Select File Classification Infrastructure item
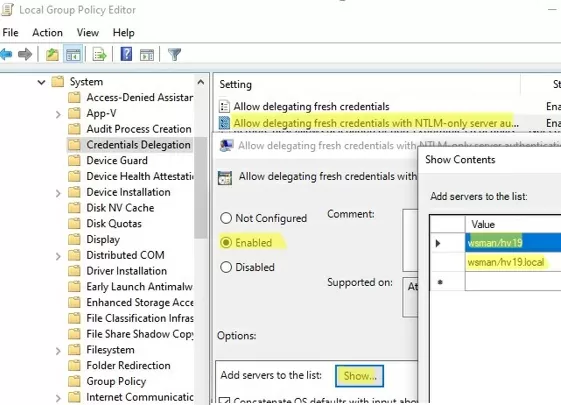This screenshot has width=561, height=405. (x=140, y=318)
